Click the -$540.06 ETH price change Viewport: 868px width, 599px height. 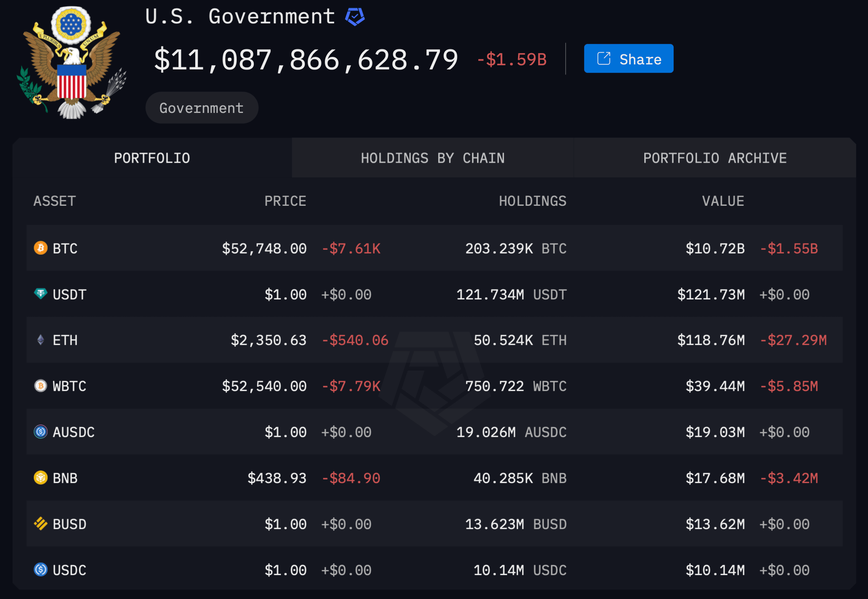355,340
